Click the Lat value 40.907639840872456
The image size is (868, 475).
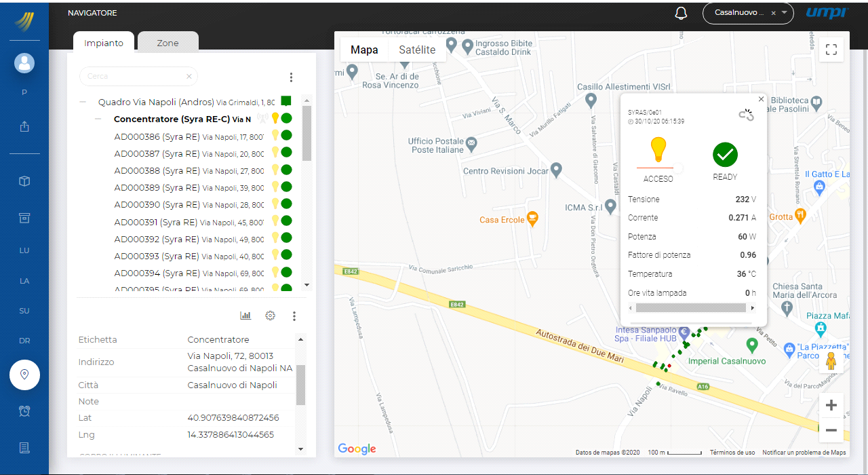click(x=233, y=418)
